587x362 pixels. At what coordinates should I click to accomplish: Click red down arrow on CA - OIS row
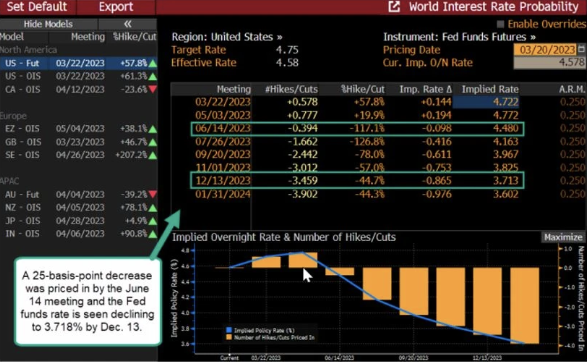coord(153,90)
